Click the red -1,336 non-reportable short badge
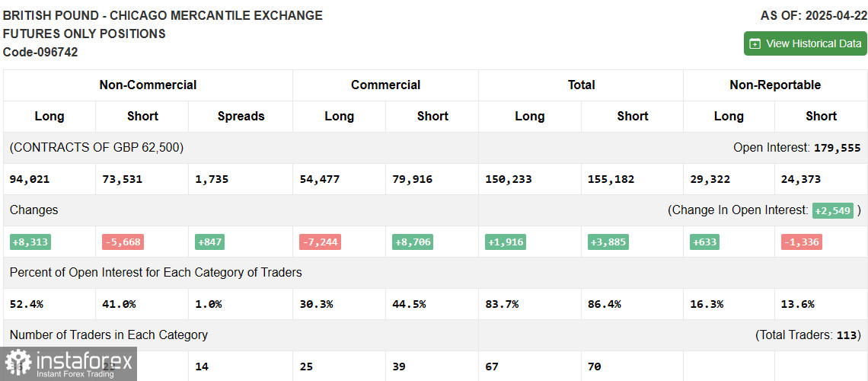The image size is (868, 381). tap(801, 242)
